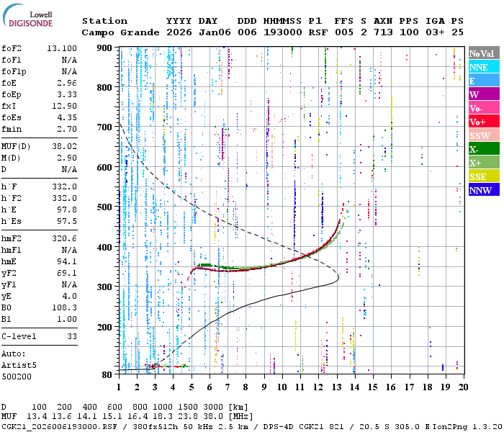Select the W purple legend swatch
Viewport: 504px width, 432px height.
tap(482, 94)
